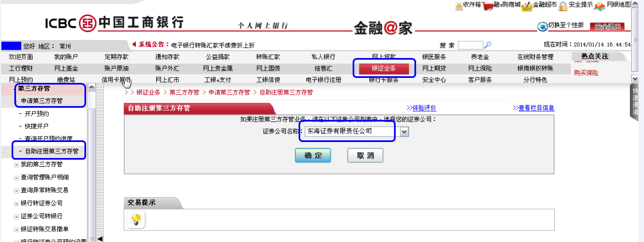Click the light bulb tip icon
The width and height of the screenshot is (644, 242).
(136, 219)
